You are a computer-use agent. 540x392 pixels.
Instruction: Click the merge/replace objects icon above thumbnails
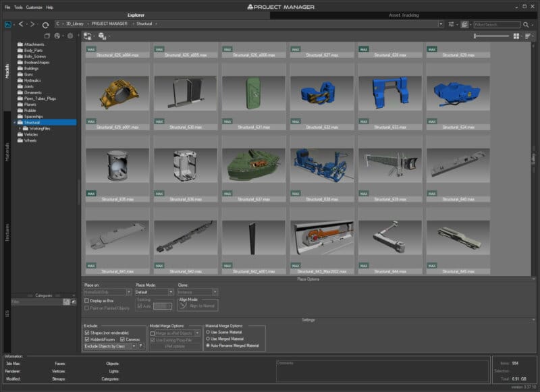[x=88, y=36]
